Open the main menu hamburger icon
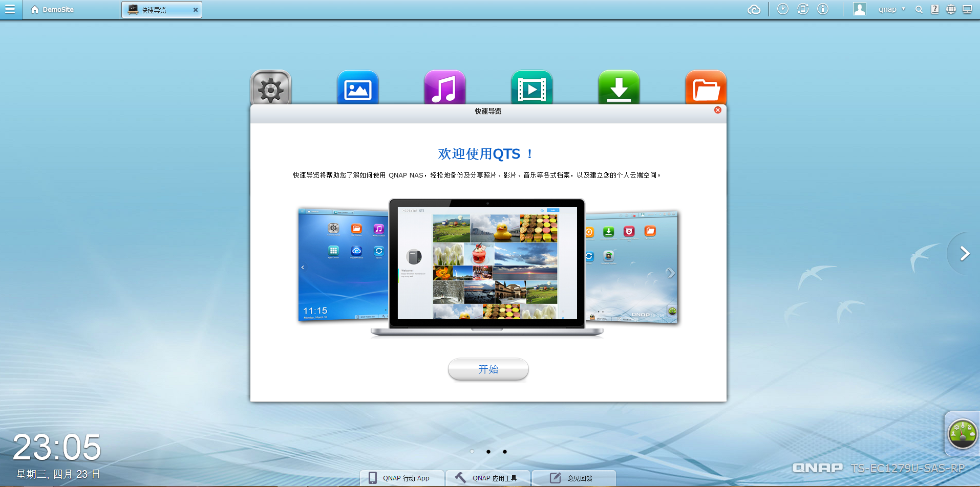This screenshot has width=980, height=487. tap(10, 9)
